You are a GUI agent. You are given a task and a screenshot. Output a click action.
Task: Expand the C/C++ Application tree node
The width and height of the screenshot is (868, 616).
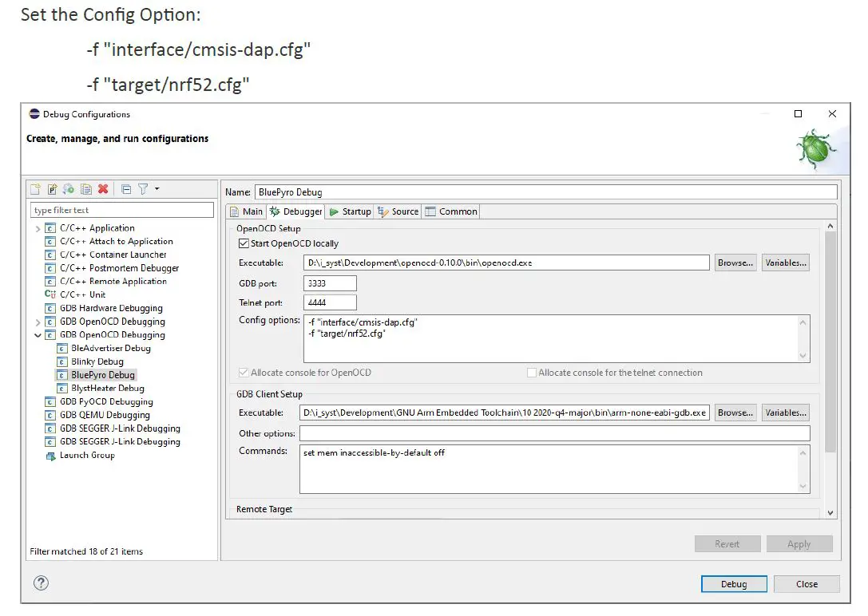[x=38, y=229]
